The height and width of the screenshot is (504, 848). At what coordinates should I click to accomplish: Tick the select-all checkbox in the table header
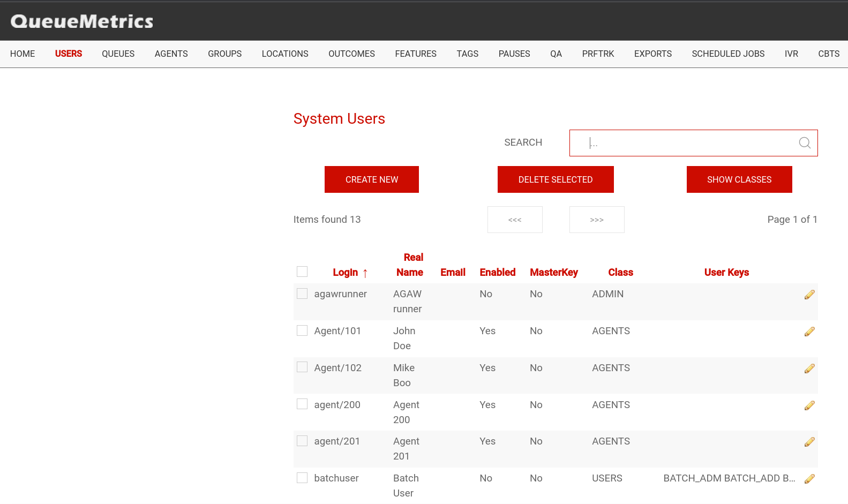click(302, 272)
